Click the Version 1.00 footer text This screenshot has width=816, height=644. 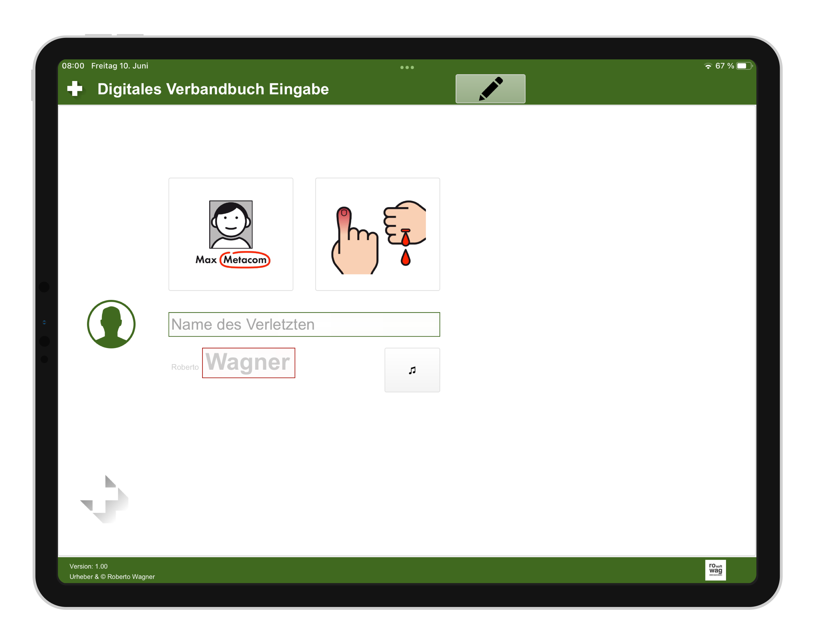coord(89,566)
